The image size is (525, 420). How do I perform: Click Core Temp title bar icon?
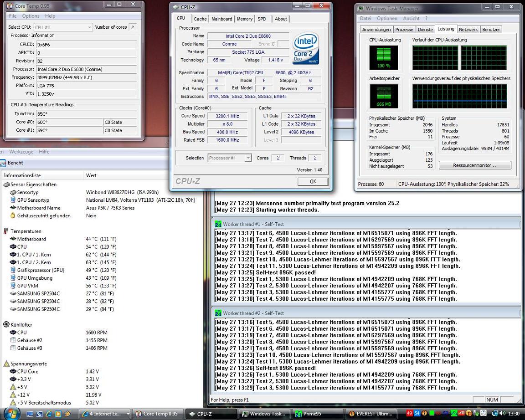coord(10,6)
